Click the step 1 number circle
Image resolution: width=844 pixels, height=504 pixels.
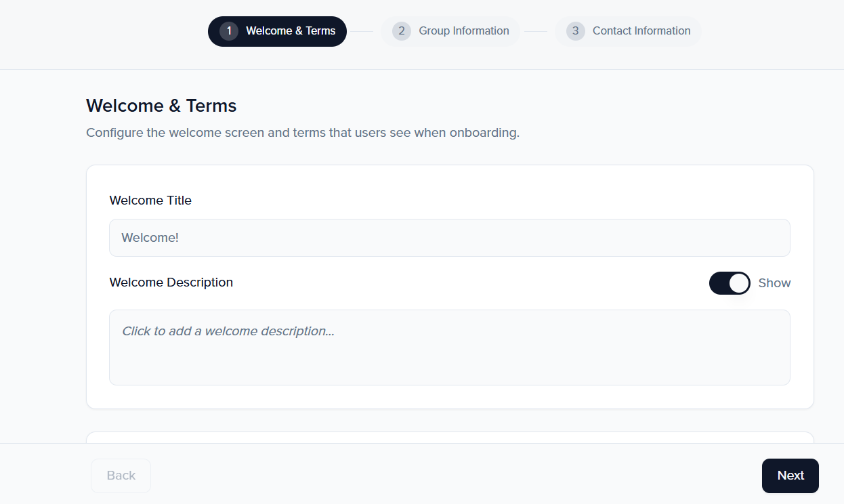tap(229, 31)
